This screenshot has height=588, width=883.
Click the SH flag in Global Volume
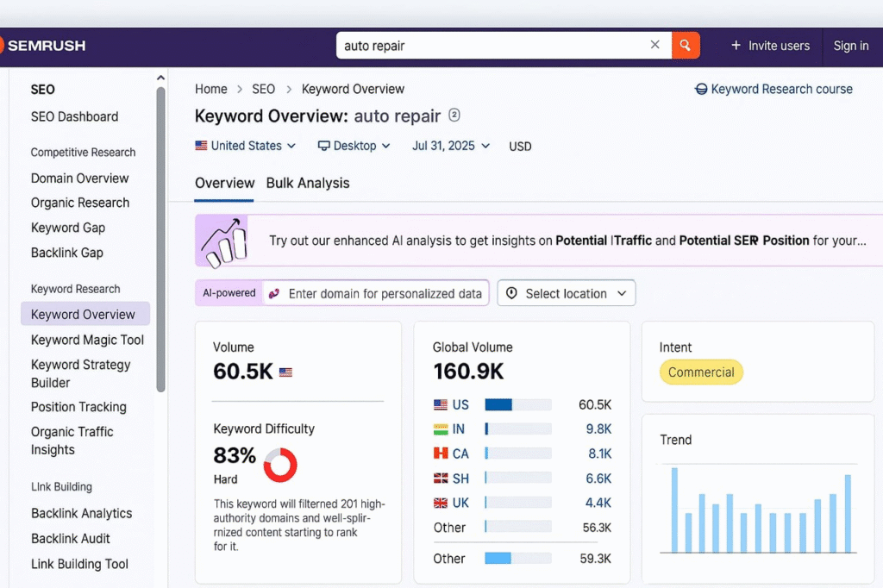coord(441,479)
